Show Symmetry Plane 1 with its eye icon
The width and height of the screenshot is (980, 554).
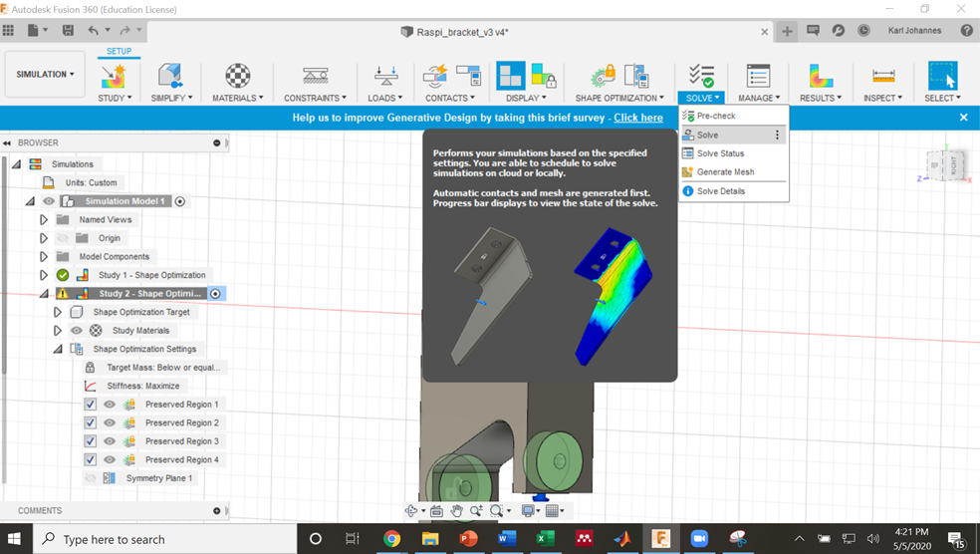(x=90, y=478)
